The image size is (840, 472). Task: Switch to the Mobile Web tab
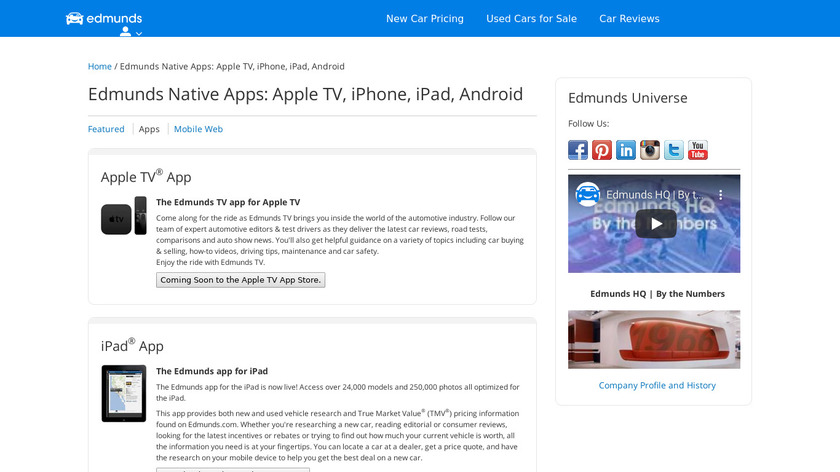click(198, 129)
